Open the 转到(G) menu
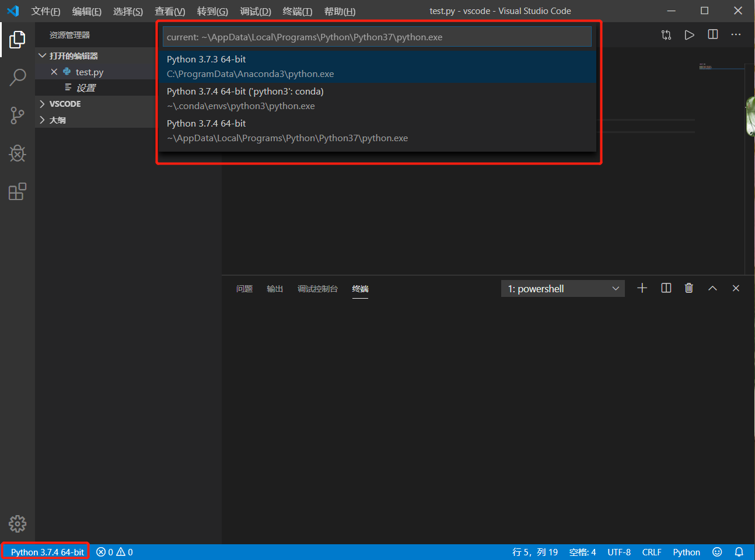The height and width of the screenshot is (560, 755). point(212,11)
